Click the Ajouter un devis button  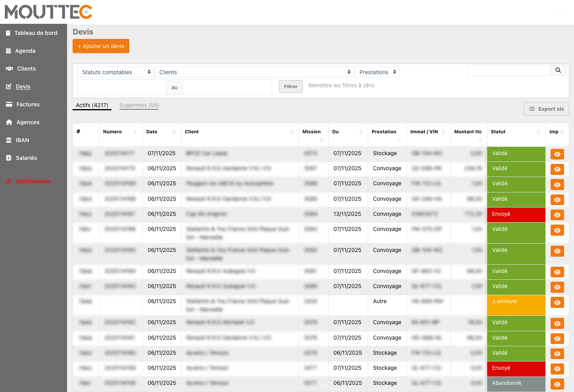click(101, 46)
